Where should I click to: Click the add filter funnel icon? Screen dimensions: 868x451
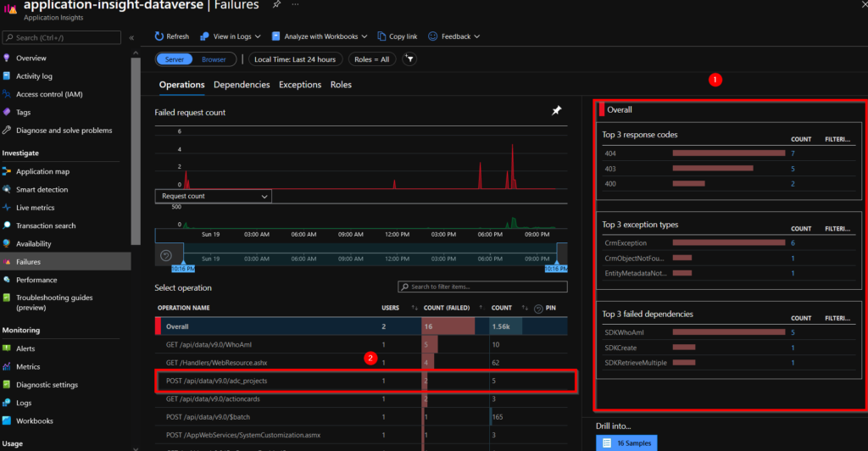[x=409, y=59]
